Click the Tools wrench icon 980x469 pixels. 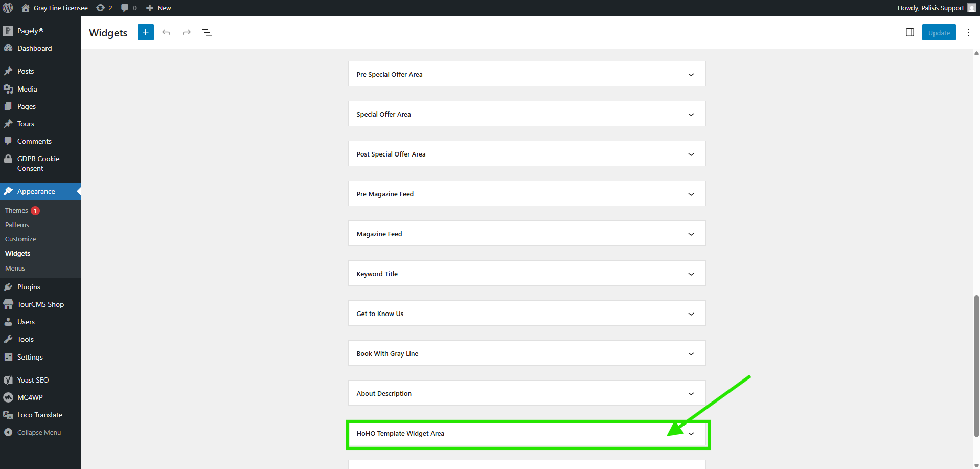click(8, 339)
